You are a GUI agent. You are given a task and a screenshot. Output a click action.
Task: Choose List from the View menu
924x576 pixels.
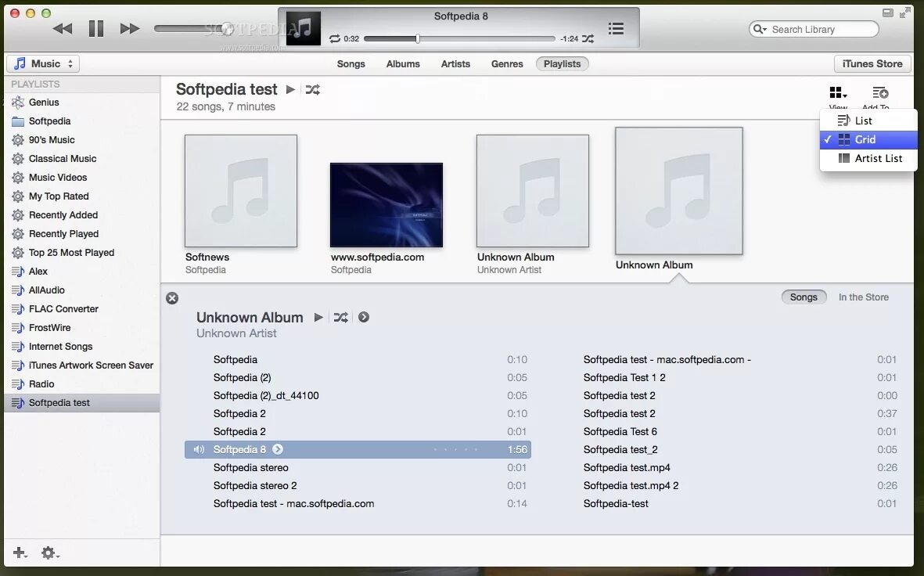(x=868, y=121)
